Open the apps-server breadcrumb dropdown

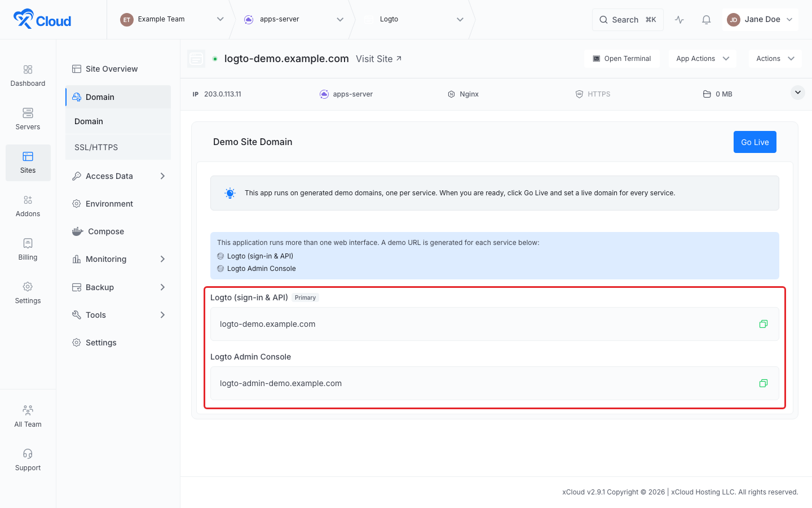click(340, 19)
